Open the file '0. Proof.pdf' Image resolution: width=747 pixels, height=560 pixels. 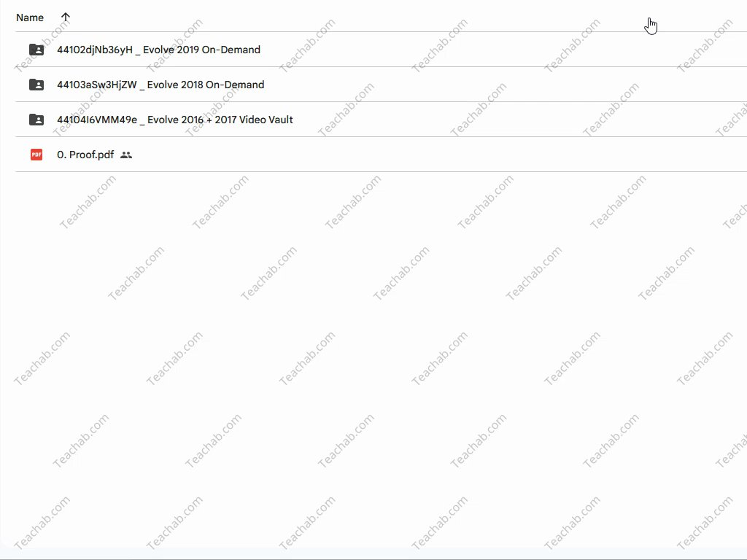[x=85, y=155]
